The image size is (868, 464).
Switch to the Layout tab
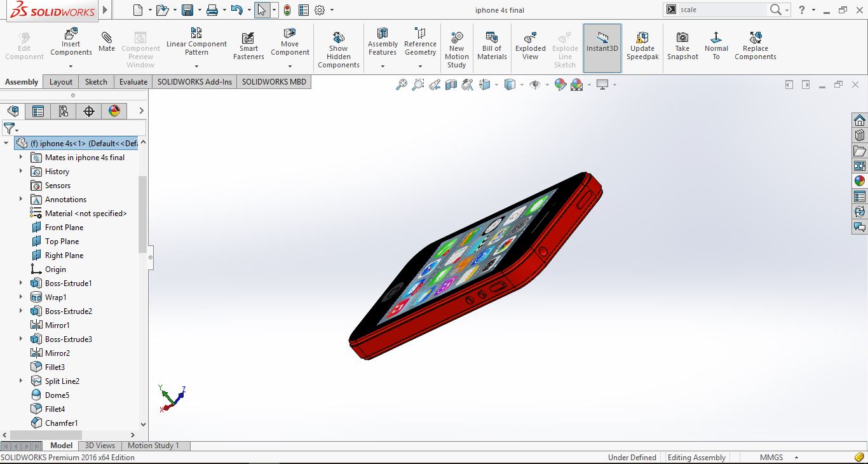tap(61, 81)
